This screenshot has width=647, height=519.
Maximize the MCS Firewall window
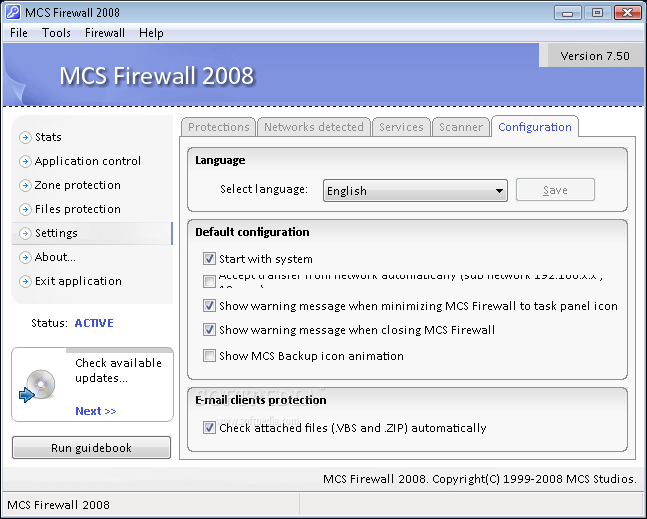click(x=597, y=13)
